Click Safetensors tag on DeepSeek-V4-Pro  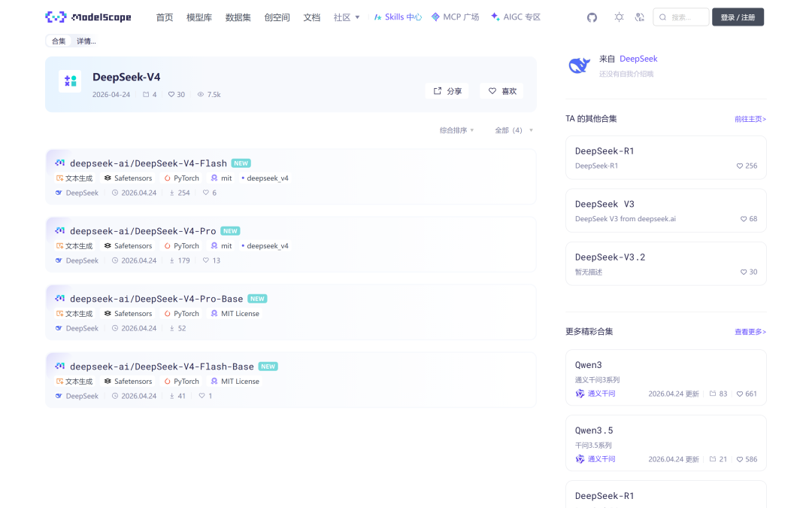coord(128,245)
